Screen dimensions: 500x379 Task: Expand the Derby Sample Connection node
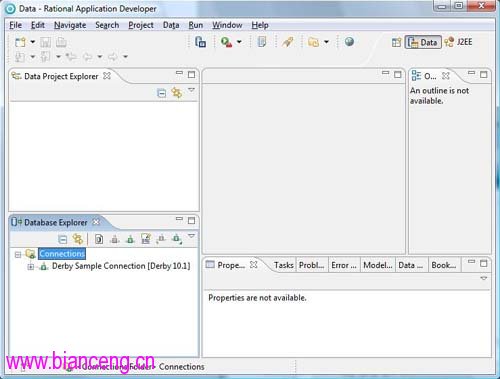[31, 267]
